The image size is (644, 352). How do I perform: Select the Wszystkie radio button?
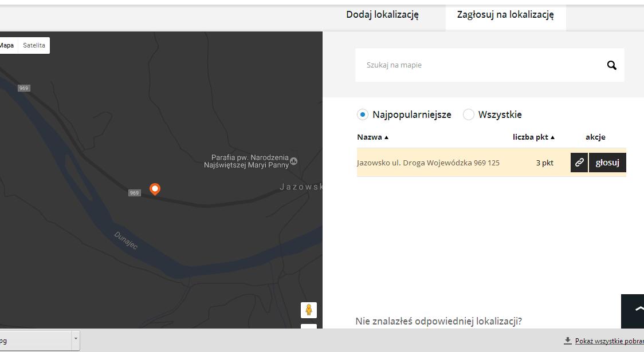(468, 114)
